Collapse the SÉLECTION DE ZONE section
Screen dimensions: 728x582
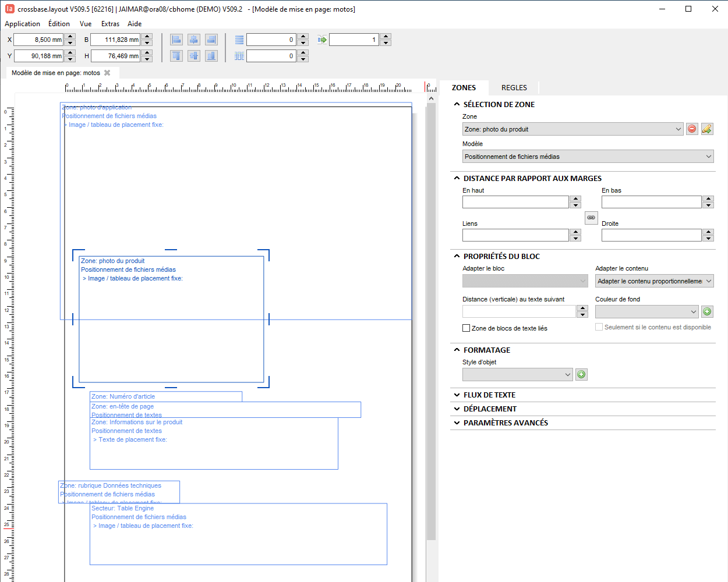pyautogui.click(x=457, y=104)
